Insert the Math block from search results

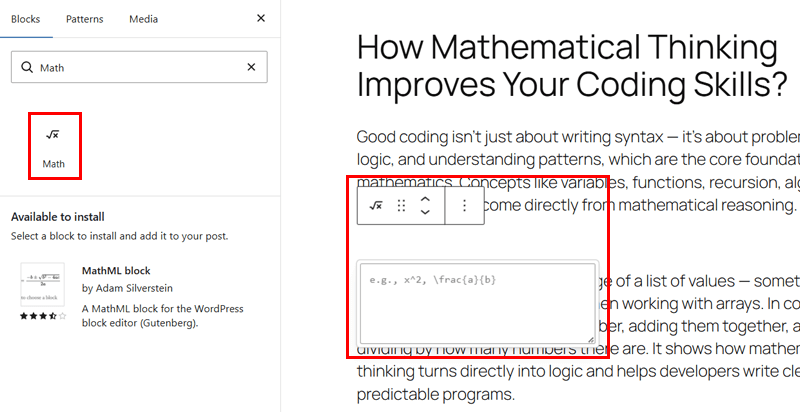[54, 146]
